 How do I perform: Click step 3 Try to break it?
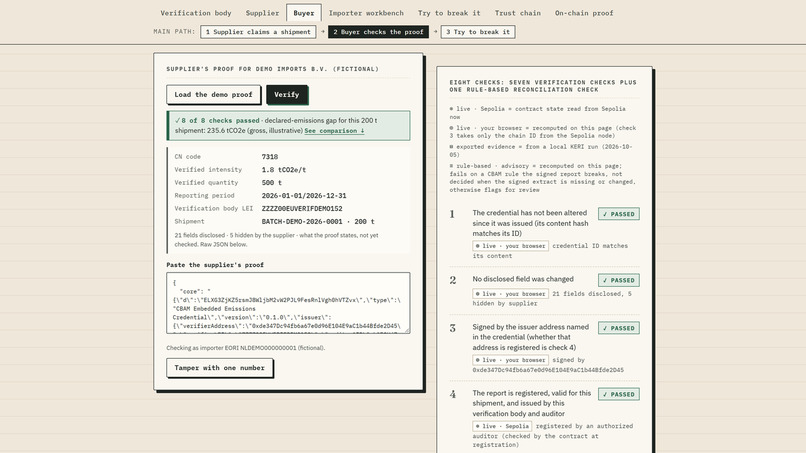click(x=478, y=32)
